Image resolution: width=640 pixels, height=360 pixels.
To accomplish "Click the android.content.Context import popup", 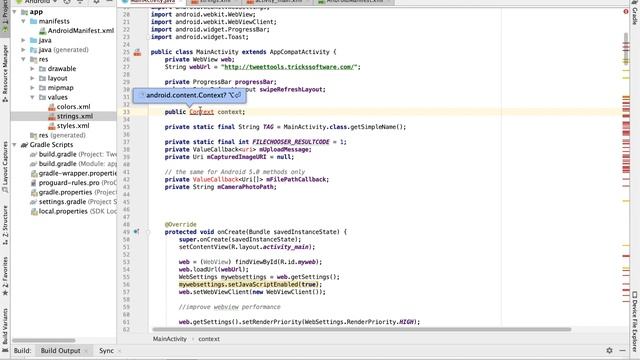I will point(190,95).
